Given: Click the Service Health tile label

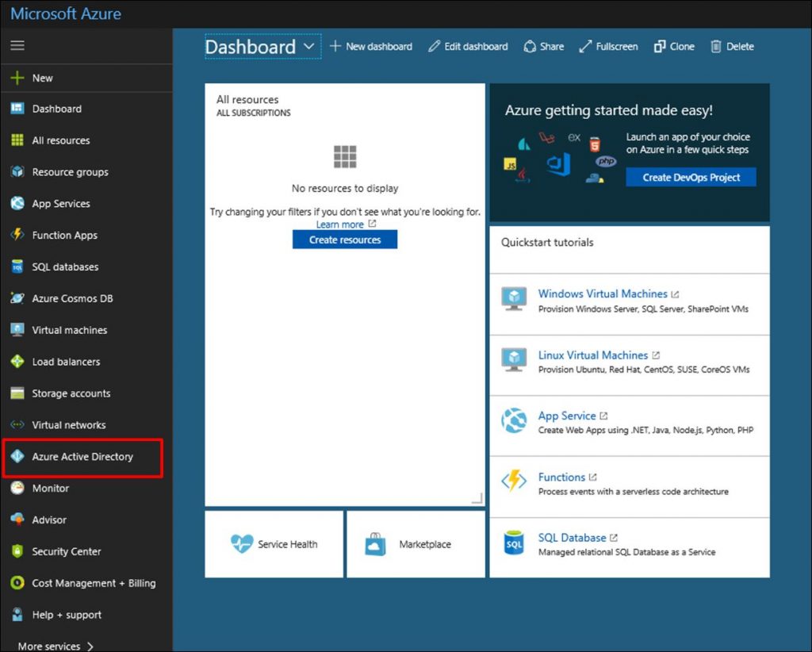Looking at the screenshot, I should 288,544.
